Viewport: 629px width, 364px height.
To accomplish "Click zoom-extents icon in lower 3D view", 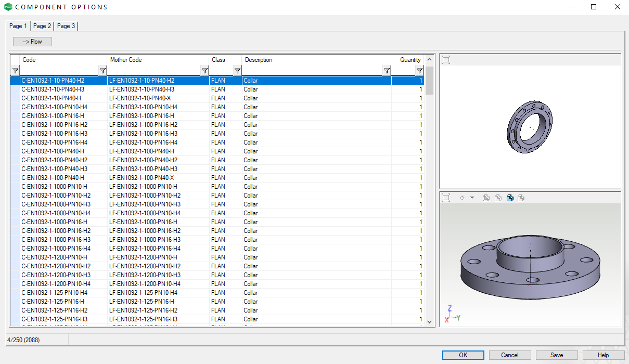I will pos(446,198).
